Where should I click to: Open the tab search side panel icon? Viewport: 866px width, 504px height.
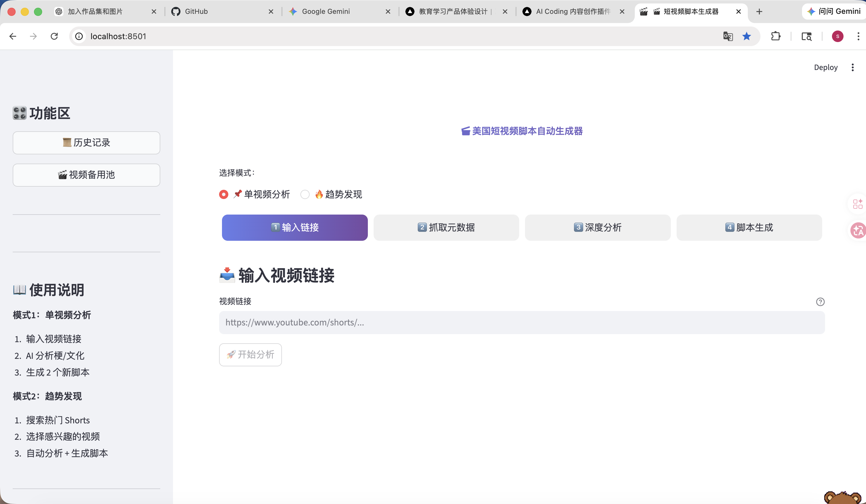click(x=807, y=36)
